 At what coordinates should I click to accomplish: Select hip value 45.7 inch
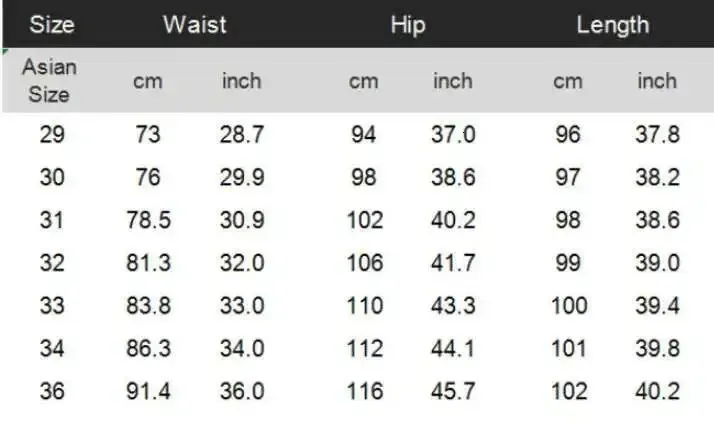point(452,391)
